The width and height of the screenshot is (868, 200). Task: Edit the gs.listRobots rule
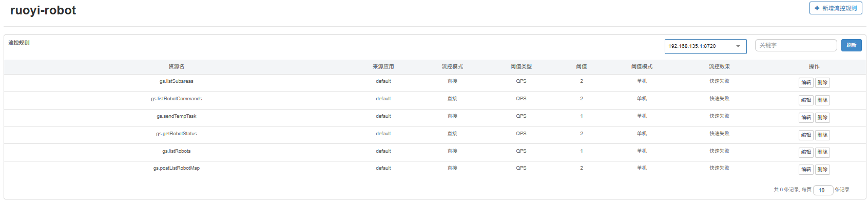tap(806, 152)
